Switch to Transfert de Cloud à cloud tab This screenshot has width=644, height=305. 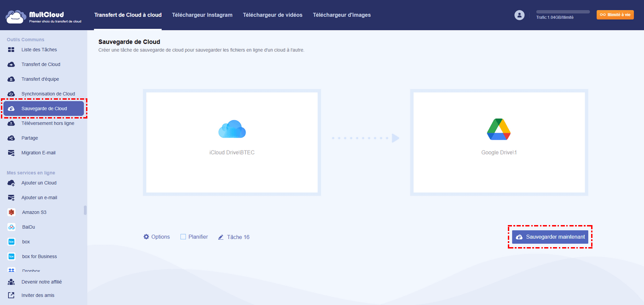click(128, 15)
